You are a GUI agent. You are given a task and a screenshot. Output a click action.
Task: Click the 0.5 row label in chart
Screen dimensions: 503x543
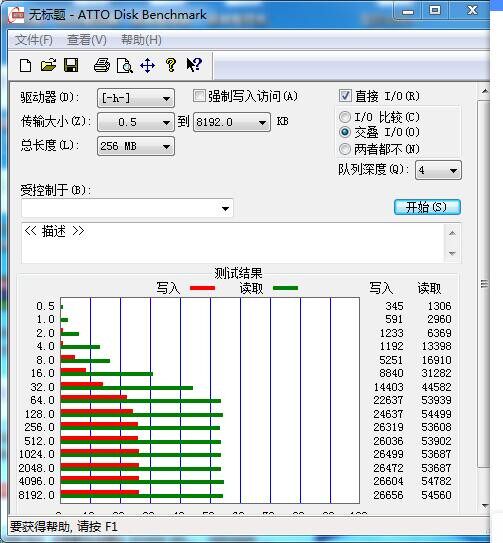(45, 306)
